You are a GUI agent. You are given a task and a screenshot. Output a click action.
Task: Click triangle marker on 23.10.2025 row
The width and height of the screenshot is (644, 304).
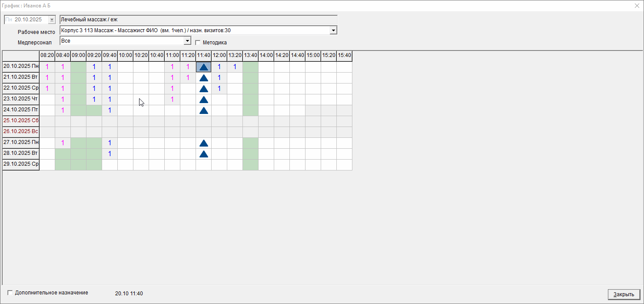tap(203, 100)
